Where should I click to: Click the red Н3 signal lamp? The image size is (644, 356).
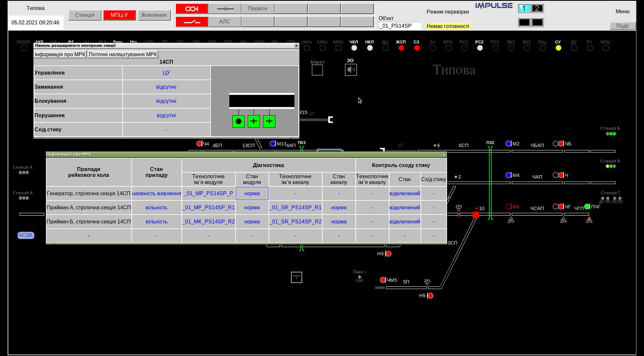388,254
